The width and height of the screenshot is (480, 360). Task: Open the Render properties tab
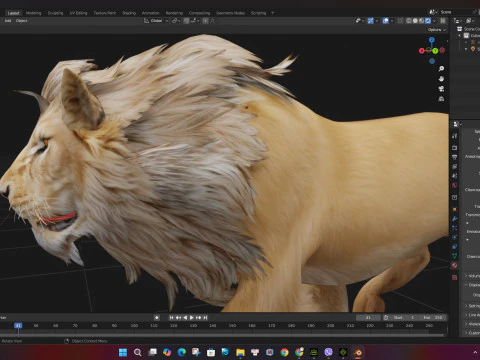(x=455, y=147)
